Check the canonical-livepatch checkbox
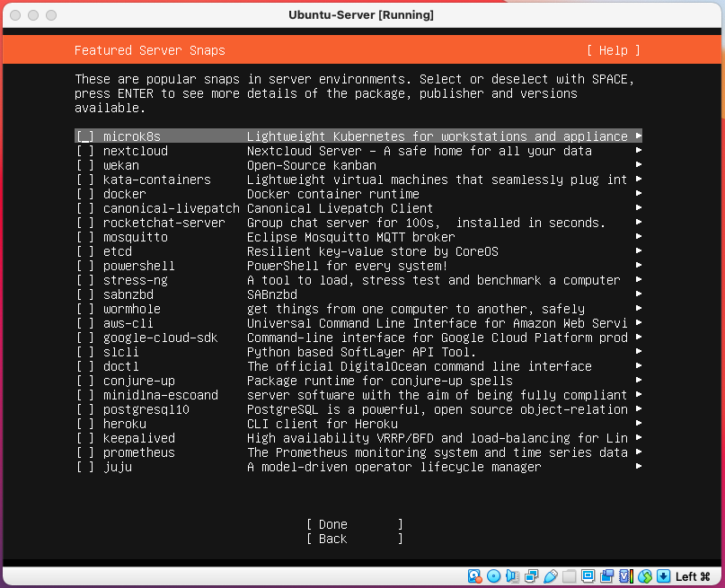The height and width of the screenshot is (588, 725). pos(85,208)
